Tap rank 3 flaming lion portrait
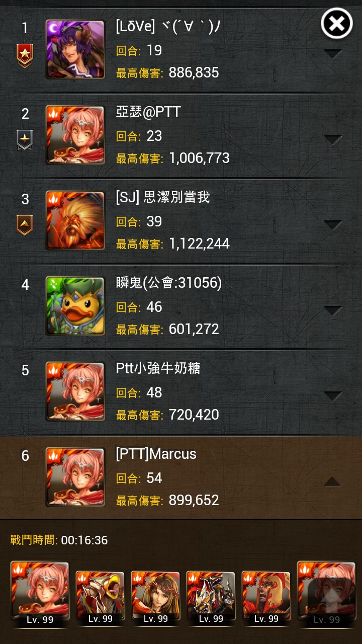 point(75,220)
